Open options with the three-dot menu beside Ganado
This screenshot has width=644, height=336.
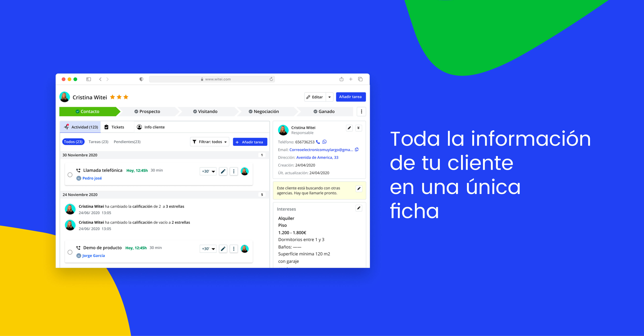tap(362, 112)
